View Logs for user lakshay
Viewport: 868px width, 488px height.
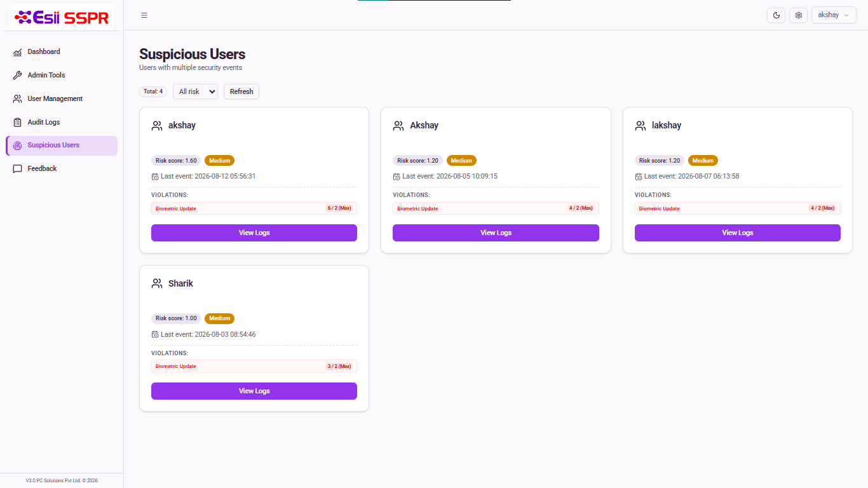[x=738, y=233]
